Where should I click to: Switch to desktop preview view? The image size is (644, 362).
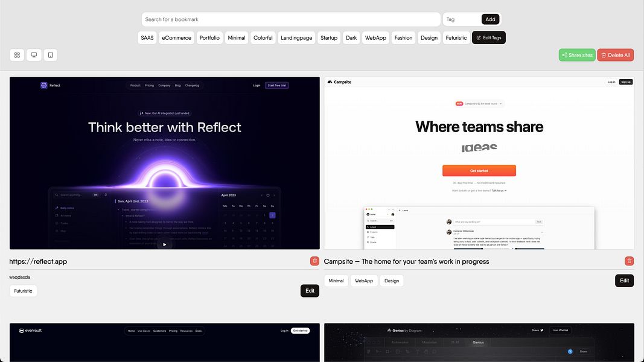point(34,55)
